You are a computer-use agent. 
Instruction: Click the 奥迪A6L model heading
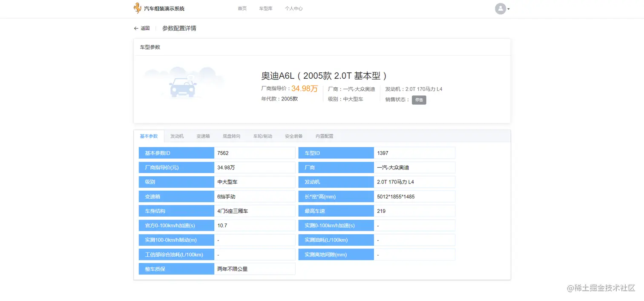[324, 76]
